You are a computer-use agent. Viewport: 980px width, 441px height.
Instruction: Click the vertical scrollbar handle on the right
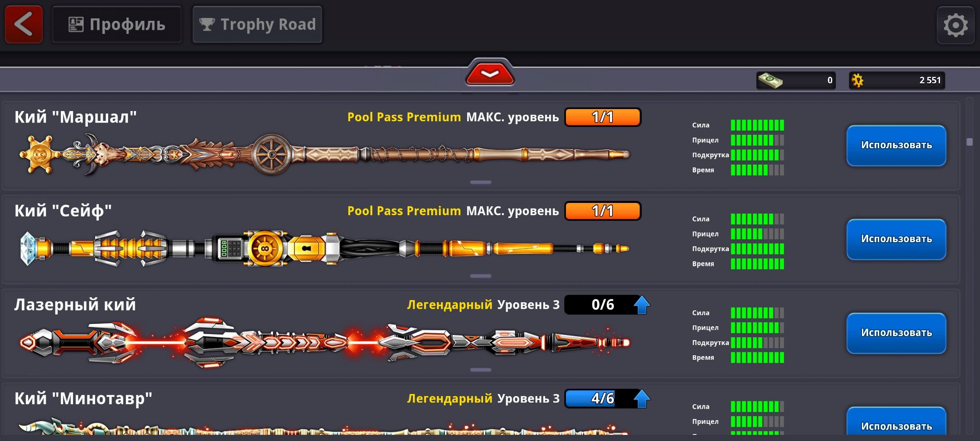coord(970,142)
